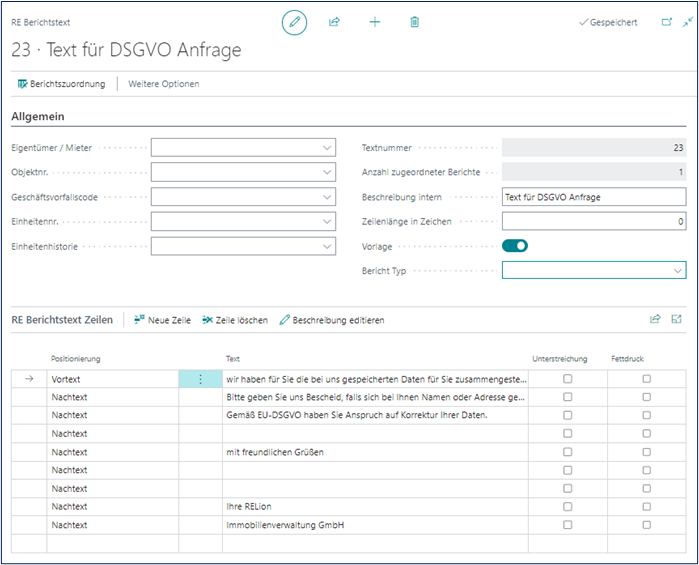
Task: Open page in new window icon
Action: 667,22
